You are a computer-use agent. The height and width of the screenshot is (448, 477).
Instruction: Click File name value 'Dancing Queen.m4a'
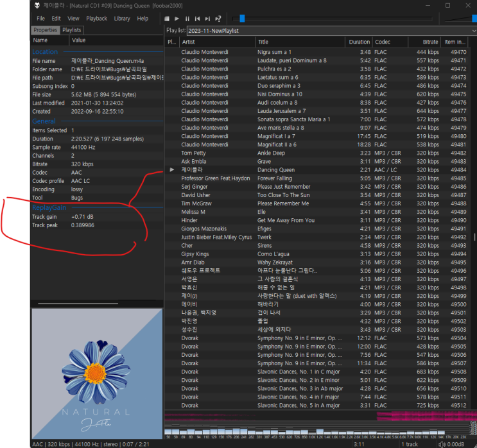(107, 61)
